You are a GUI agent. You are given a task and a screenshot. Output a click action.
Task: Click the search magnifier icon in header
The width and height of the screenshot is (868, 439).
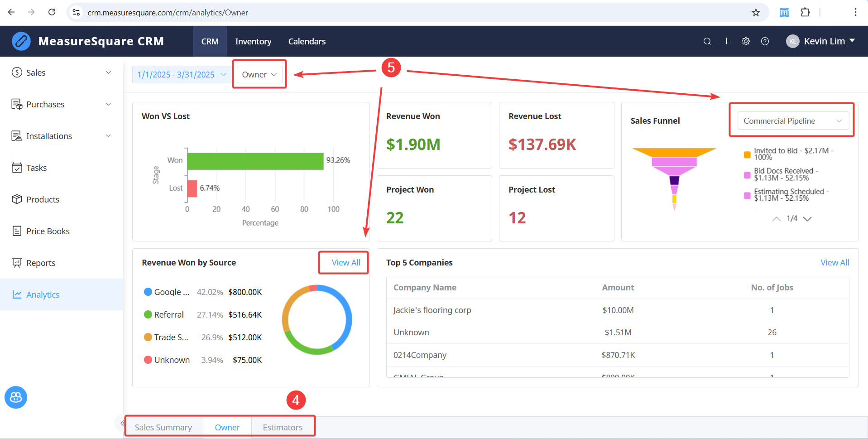pyautogui.click(x=707, y=41)
